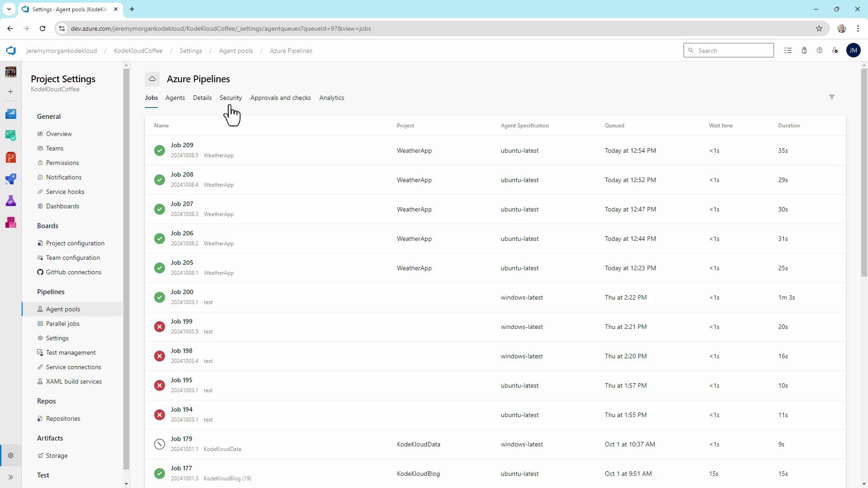Screen dimensions: 868x488
Task: Open Test Plans flask icon
Action: click(11, 201)
